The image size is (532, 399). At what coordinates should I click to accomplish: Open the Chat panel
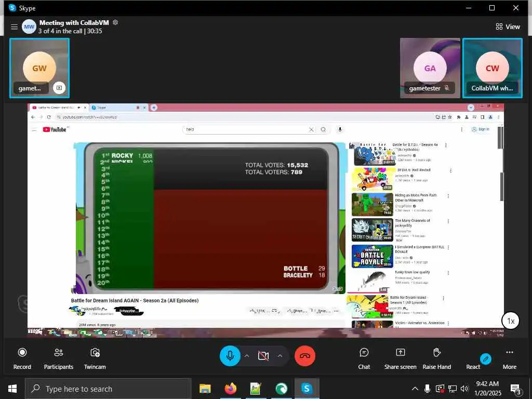[x=364, y=358]
